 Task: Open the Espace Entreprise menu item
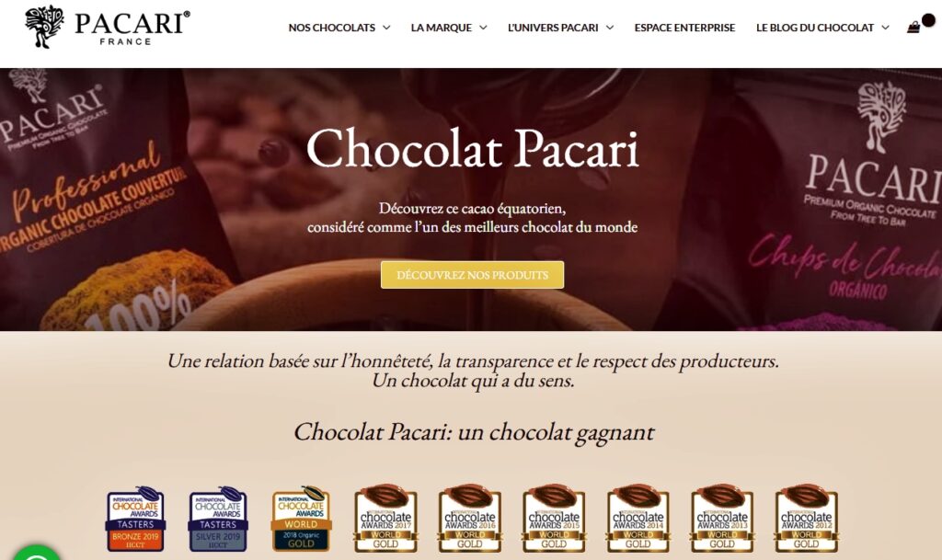tap(684, 28)
